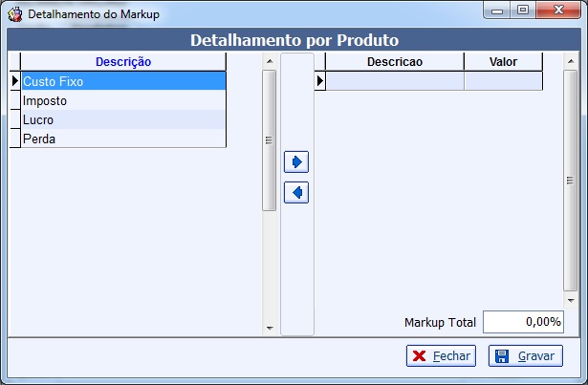Image resolution: width=588 pixels, height=385 pixels.
Task: Click the app icon in title bar
Action: (15, 14)
